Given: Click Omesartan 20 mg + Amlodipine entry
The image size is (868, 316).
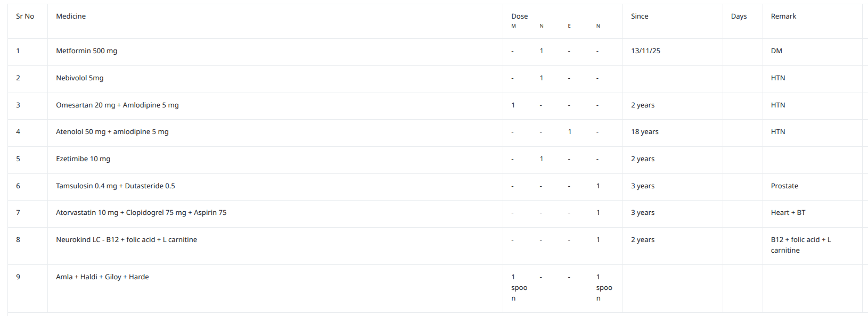Looking at the screenshot, I should [117, 105].
